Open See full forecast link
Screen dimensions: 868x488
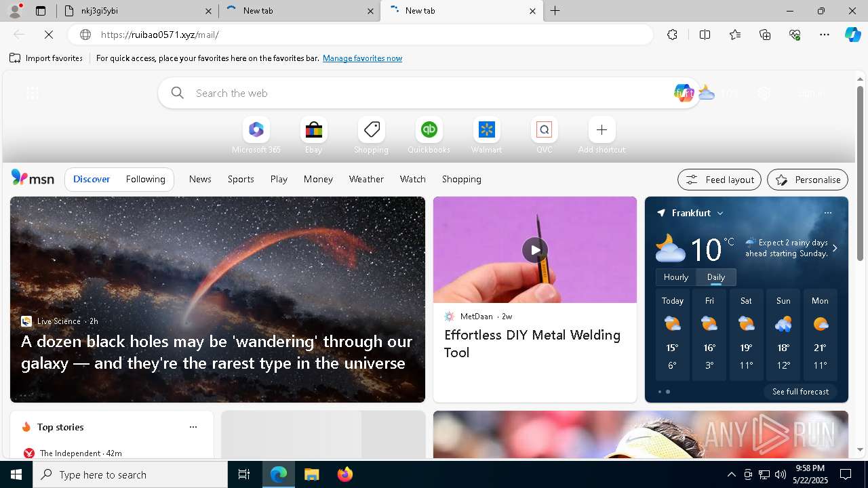pos(800,392)
